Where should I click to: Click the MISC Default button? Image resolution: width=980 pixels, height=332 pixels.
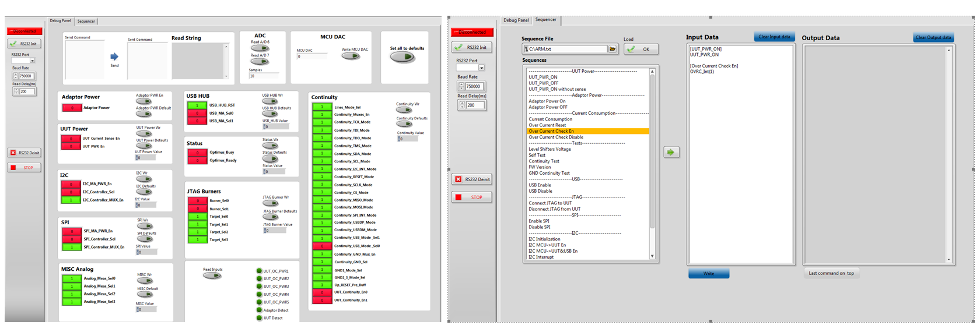[x=145, y=294]
